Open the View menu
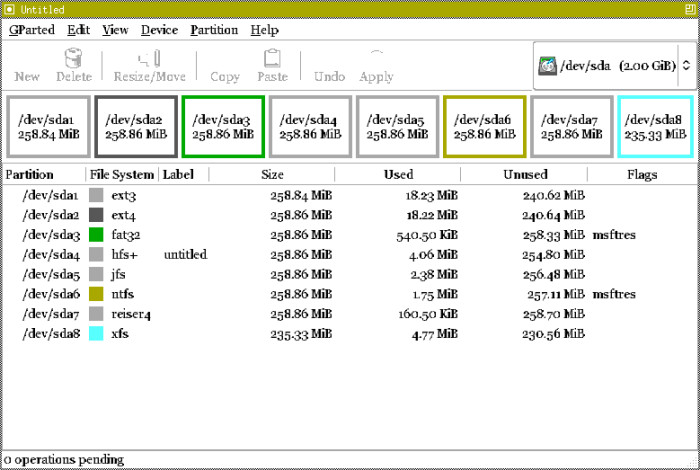Viewport: 700px width, 470px height. coord(115,30)
